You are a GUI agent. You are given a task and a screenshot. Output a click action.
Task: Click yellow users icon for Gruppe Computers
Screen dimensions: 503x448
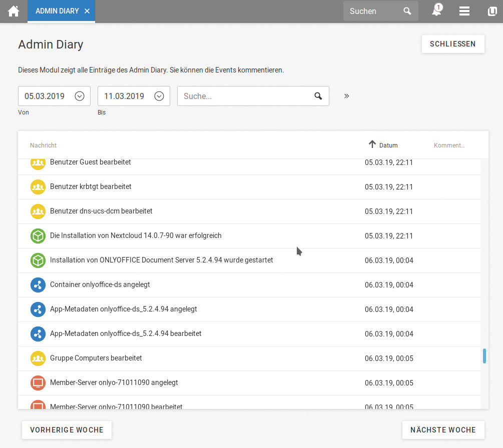coord(38,358)
